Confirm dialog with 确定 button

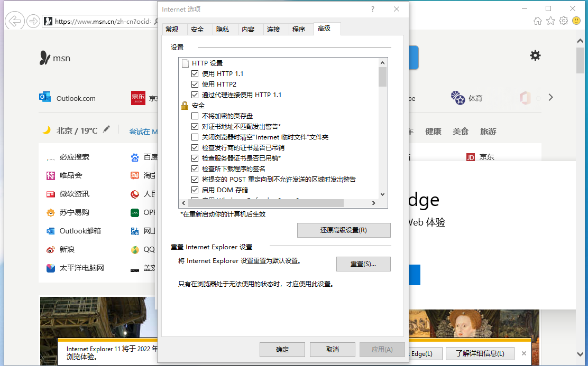point(282,350)
